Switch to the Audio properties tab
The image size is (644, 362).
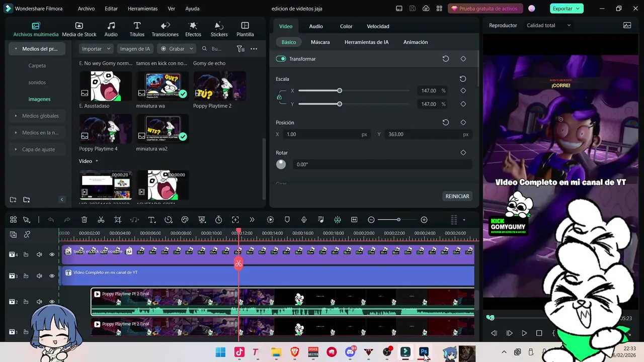pyautogui.click(x=316, y=26)
